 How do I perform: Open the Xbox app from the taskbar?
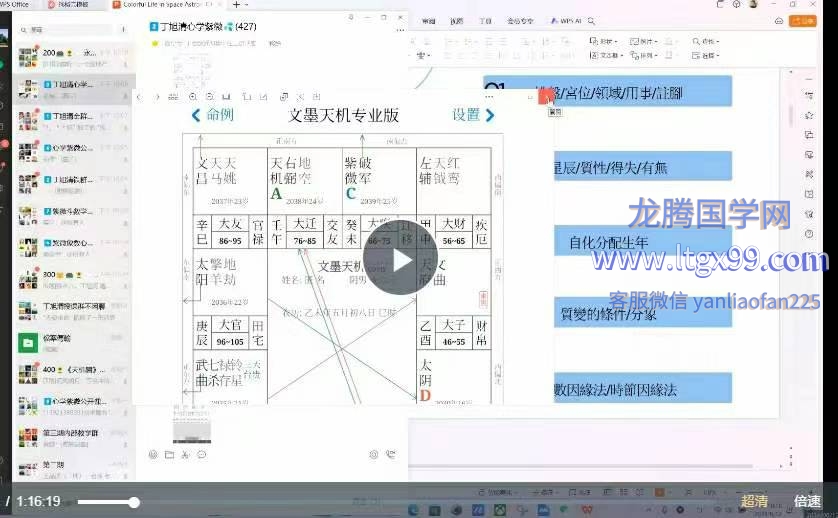click(499, 509)
